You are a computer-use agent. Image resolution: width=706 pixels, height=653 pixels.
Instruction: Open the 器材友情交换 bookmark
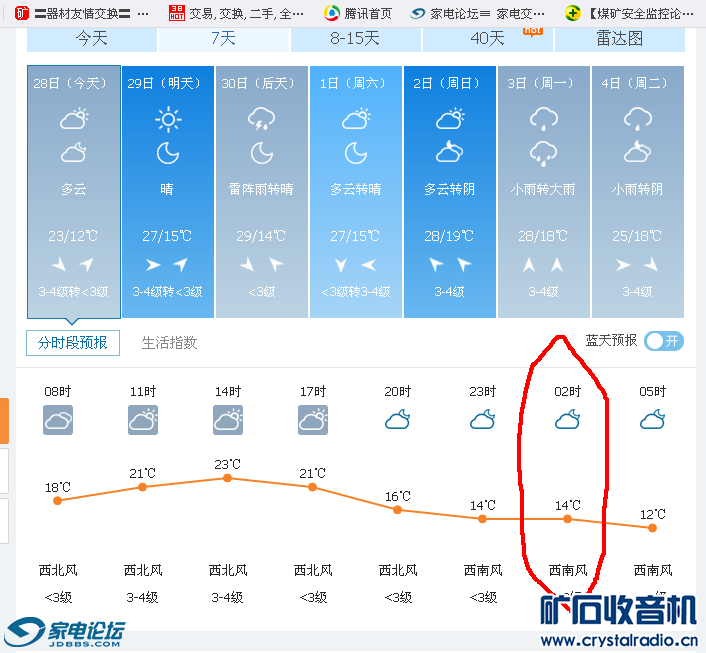click(81, 14)
